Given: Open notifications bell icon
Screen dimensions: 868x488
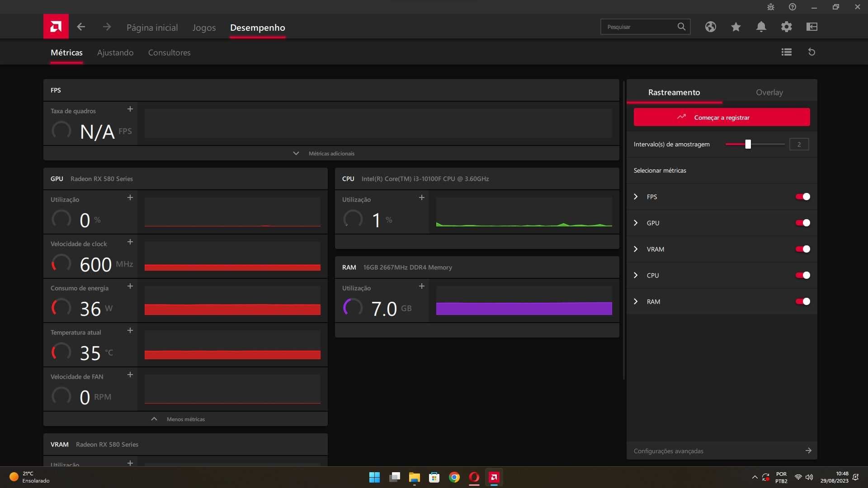Looking at the screenshot, I should pyautogui.click(x=761, y=27).
